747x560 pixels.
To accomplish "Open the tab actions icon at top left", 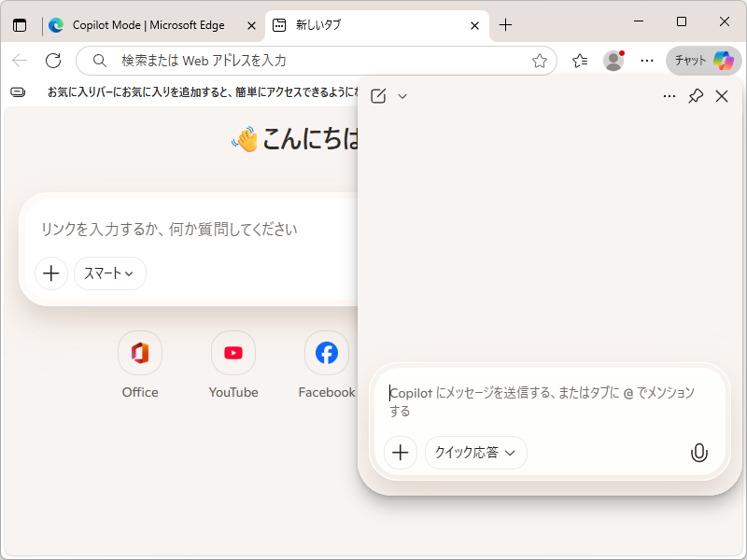I will [19, 25].
